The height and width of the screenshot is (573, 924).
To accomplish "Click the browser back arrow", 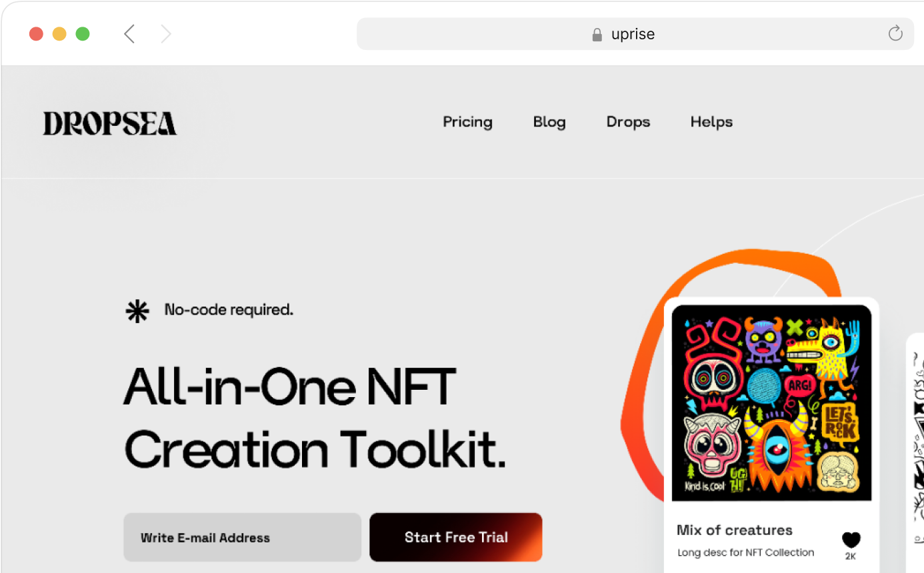I will (129, 34).
